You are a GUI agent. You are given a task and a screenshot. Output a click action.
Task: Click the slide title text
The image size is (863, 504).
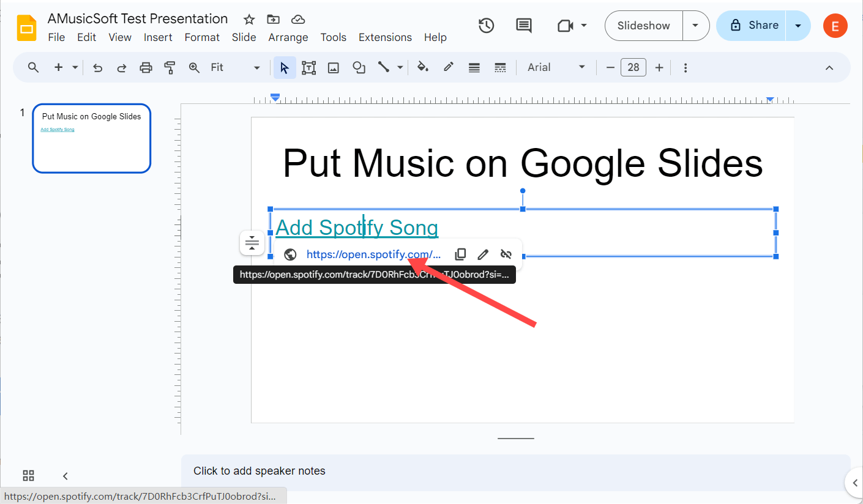tap(523, 163)
